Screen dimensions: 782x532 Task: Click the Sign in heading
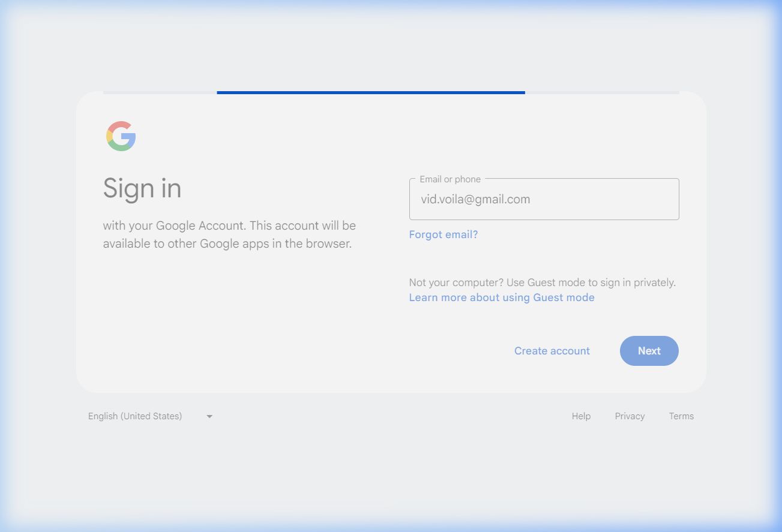[x=142, y=188]
